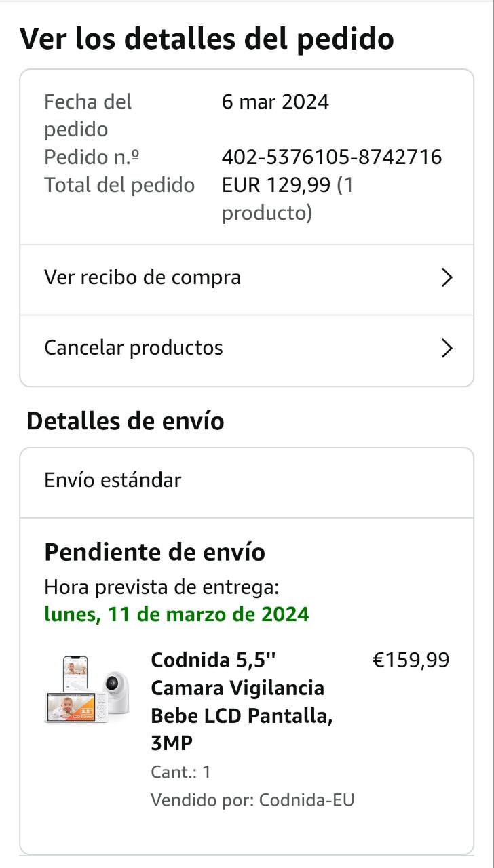Click the Total del pedido label
This screenshot has height=868, width=494.
pyautogui.click(x=119, y=185)
